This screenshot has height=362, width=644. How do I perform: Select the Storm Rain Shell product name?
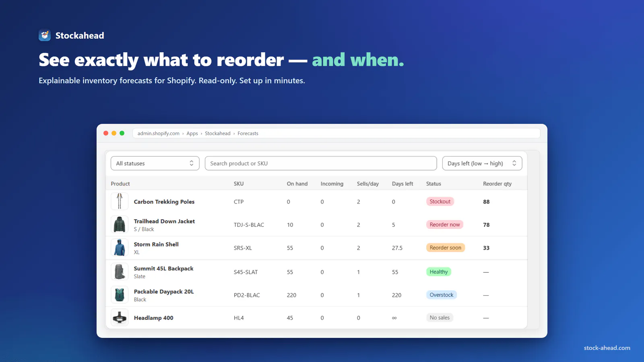tap(156, 244)
